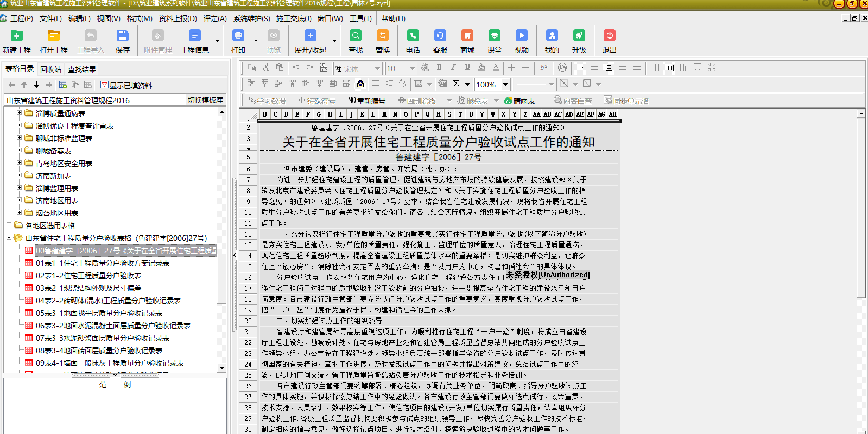Click the 晴雨表 button
This screenshot has height=434, width=868.
point(519,101)
